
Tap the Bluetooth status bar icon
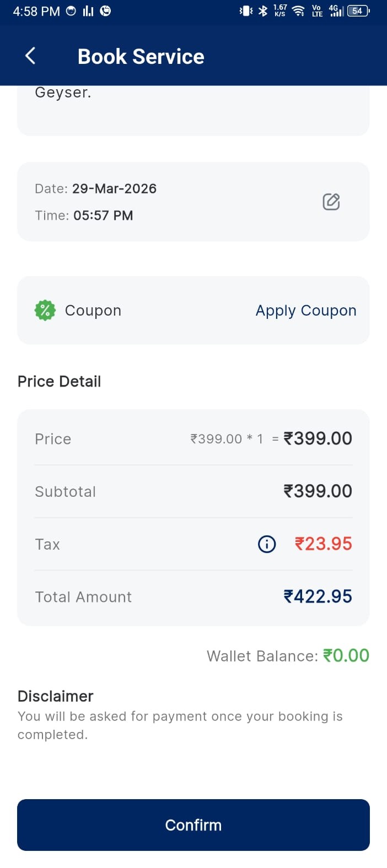point(263,10)
